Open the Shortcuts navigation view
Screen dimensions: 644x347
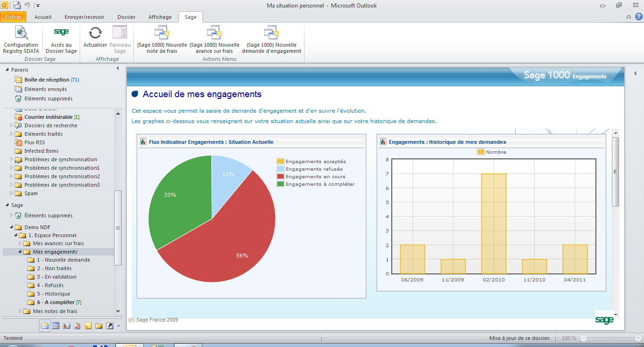[110, 325]
